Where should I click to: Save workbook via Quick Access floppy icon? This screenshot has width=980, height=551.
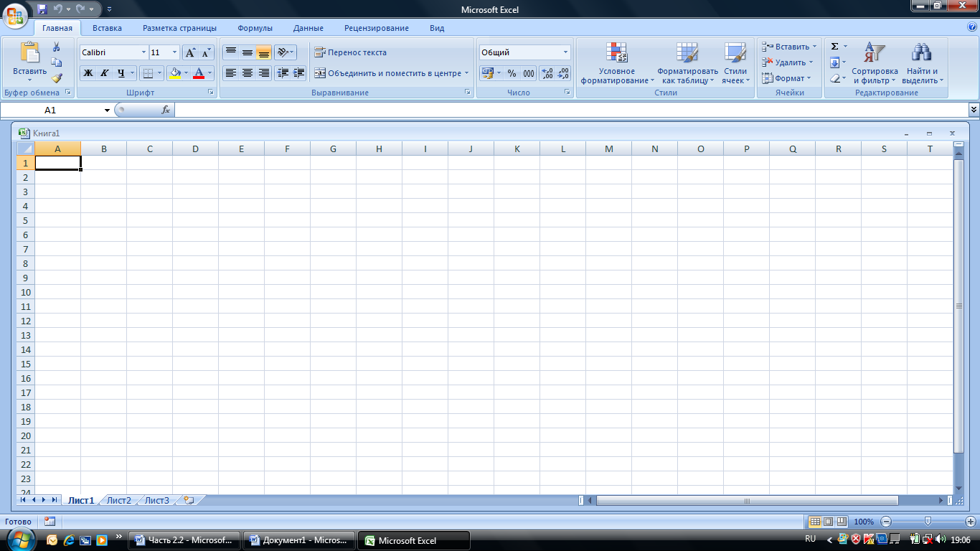coord(42,9)
